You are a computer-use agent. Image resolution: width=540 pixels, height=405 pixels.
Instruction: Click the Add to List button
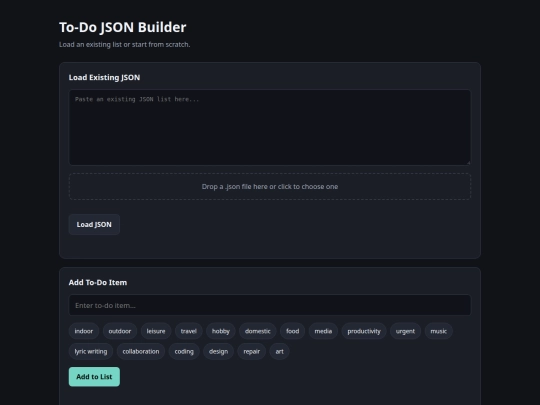94,377
